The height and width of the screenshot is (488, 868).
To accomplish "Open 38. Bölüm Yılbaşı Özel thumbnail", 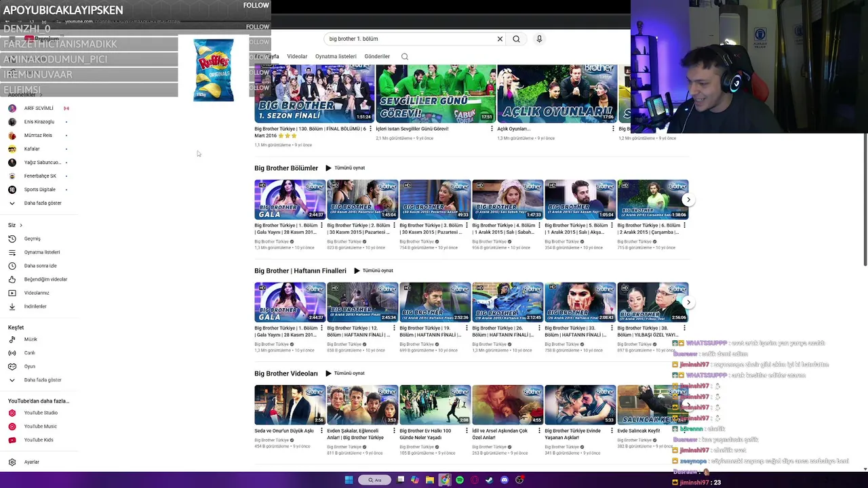I will [653, 302].
